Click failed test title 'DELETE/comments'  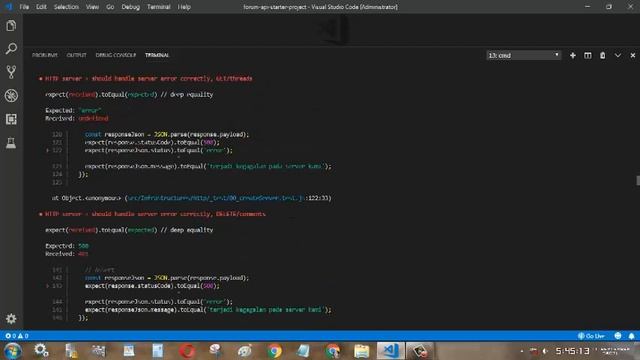click(x=155, y=214)
